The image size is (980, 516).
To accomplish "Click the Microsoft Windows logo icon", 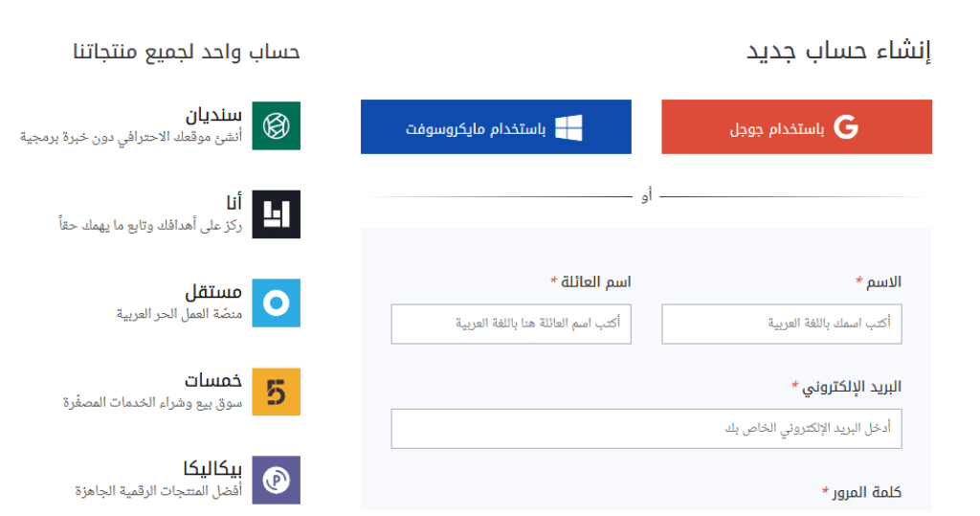I will [569, 127].
